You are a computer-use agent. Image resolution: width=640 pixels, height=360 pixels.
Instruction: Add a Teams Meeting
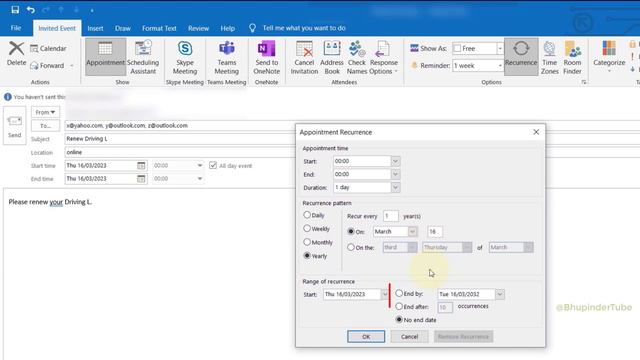click(227, 57)
